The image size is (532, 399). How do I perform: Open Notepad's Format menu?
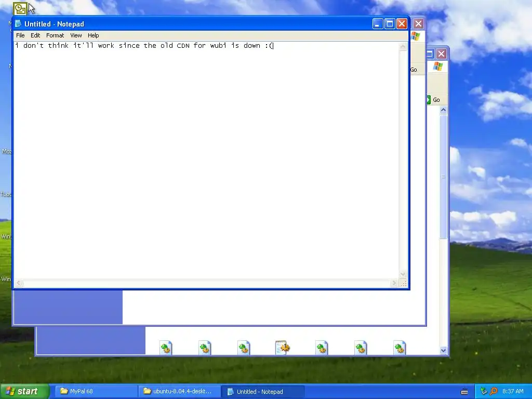pyautogui.click(x=55, y=35)
